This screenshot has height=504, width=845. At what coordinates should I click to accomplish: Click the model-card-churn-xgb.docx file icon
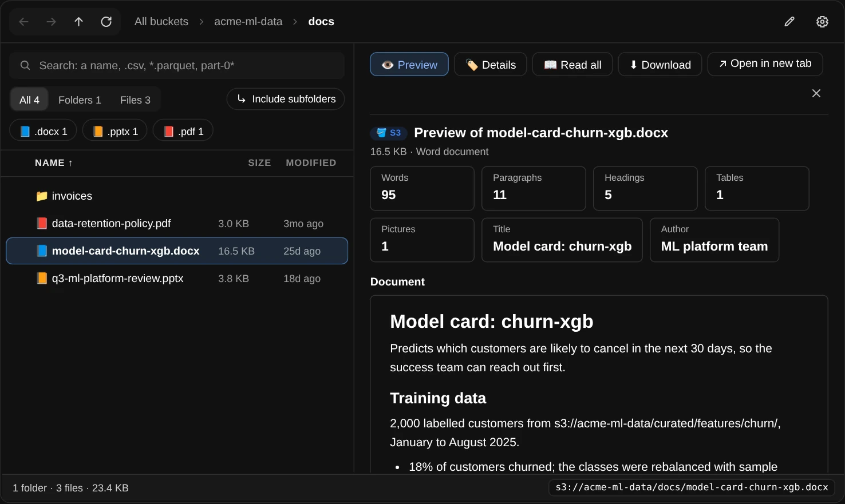[42, 251]
